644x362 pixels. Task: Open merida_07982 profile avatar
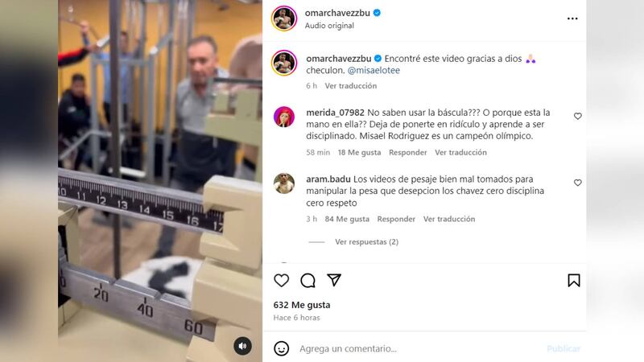coord(284,117)
